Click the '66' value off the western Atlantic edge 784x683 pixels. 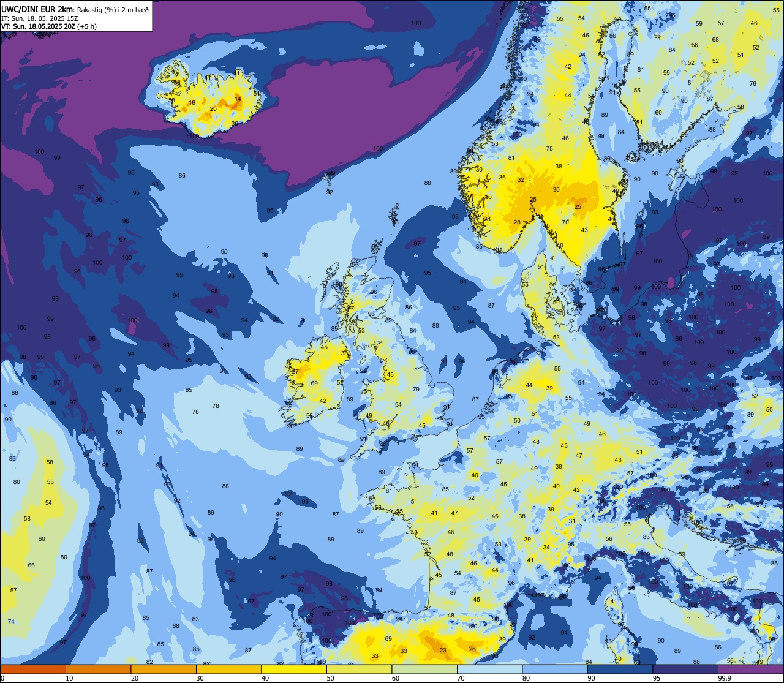(31, 565)
